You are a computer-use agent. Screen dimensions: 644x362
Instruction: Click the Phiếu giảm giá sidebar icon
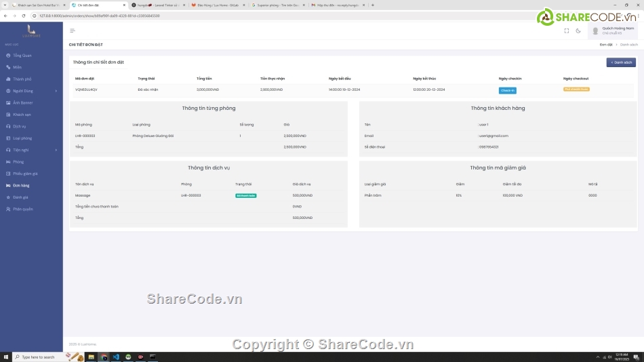(8, 174)
